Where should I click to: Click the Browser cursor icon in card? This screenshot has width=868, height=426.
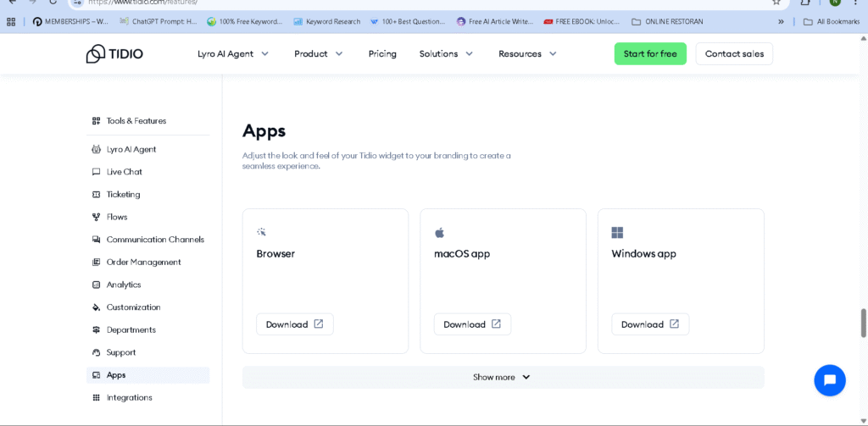[x=262, y=232]
